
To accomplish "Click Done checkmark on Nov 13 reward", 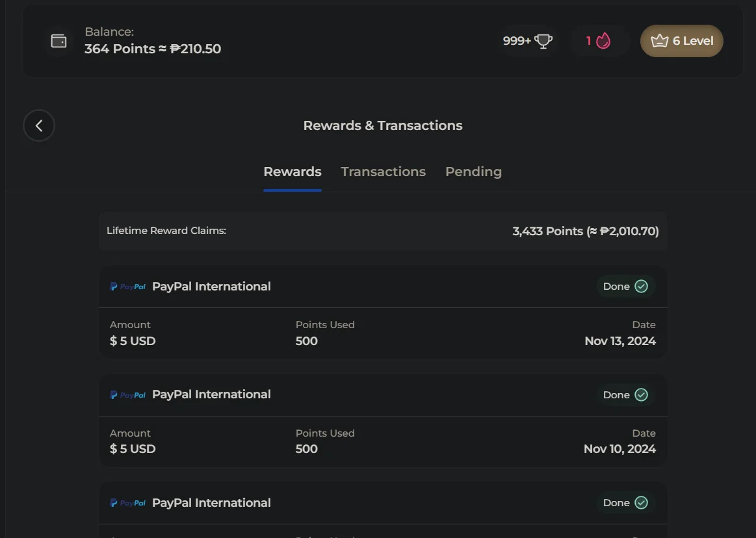I will (x=641, y=287).
